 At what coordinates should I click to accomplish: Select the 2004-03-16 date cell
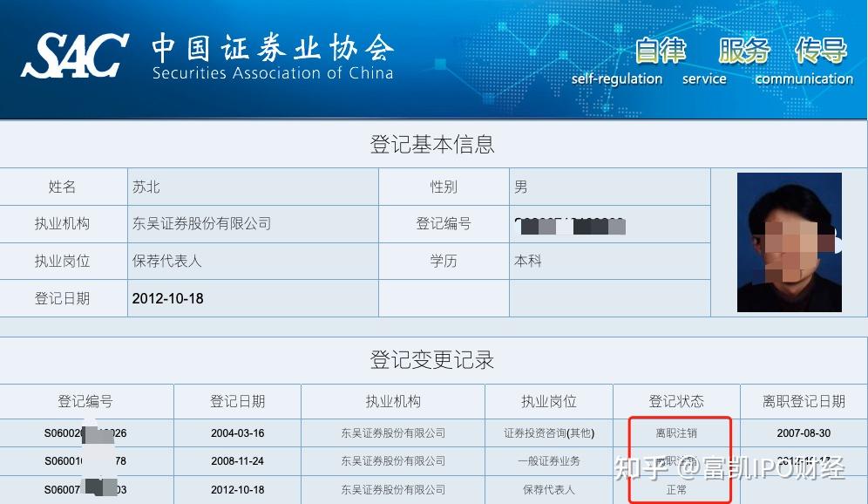[238, 433]
